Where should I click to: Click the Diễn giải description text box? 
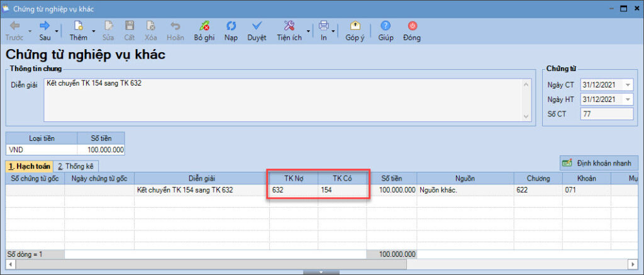283,99
